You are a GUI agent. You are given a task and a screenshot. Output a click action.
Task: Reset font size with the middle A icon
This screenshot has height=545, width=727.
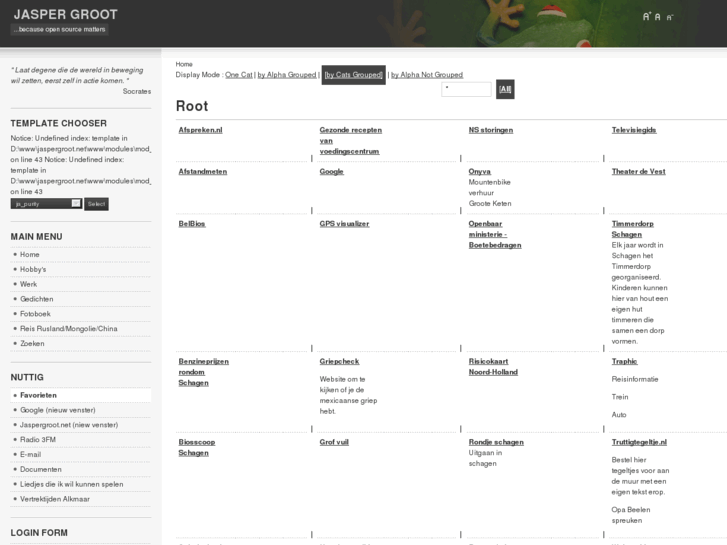[657, 17]
